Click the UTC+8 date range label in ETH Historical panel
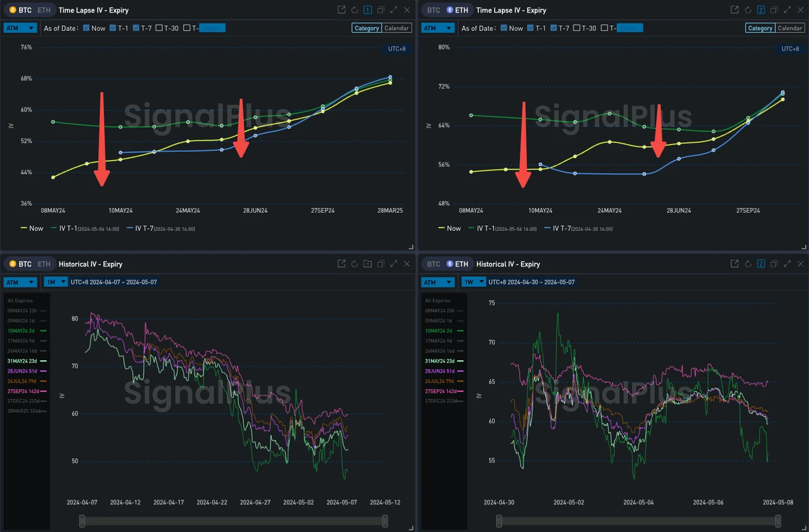 [x=531, y=282]
